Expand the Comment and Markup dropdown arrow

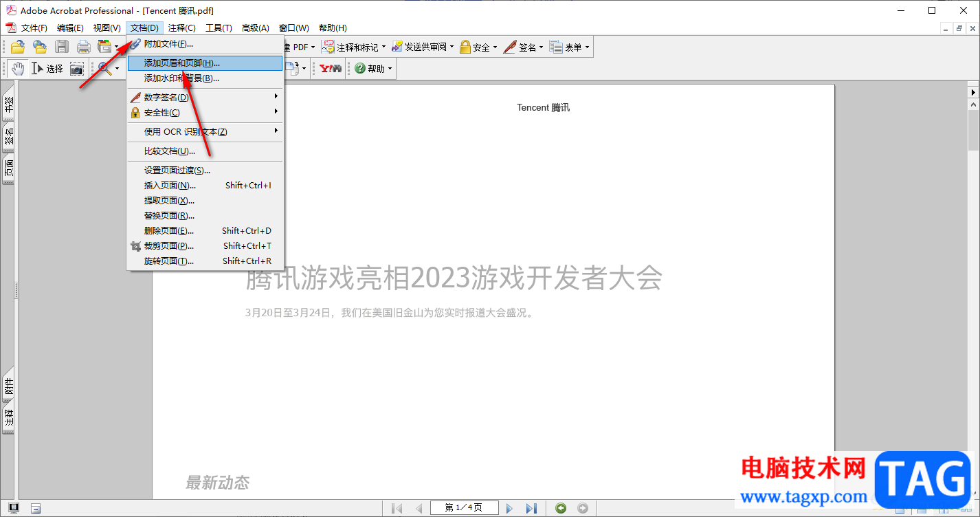(383, 47)
